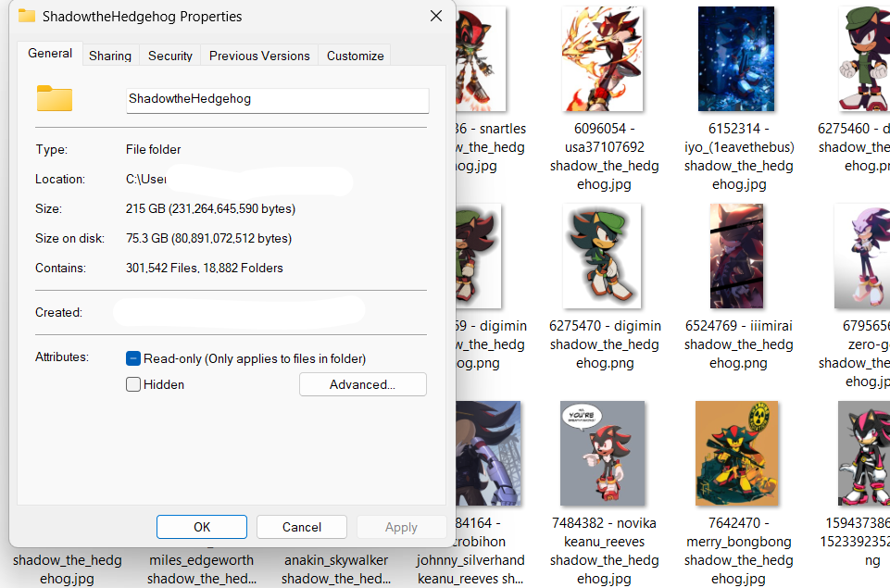This screenshot has width=890, height=588.
Task: Select the General tab
Action: (x=50, y=54)
